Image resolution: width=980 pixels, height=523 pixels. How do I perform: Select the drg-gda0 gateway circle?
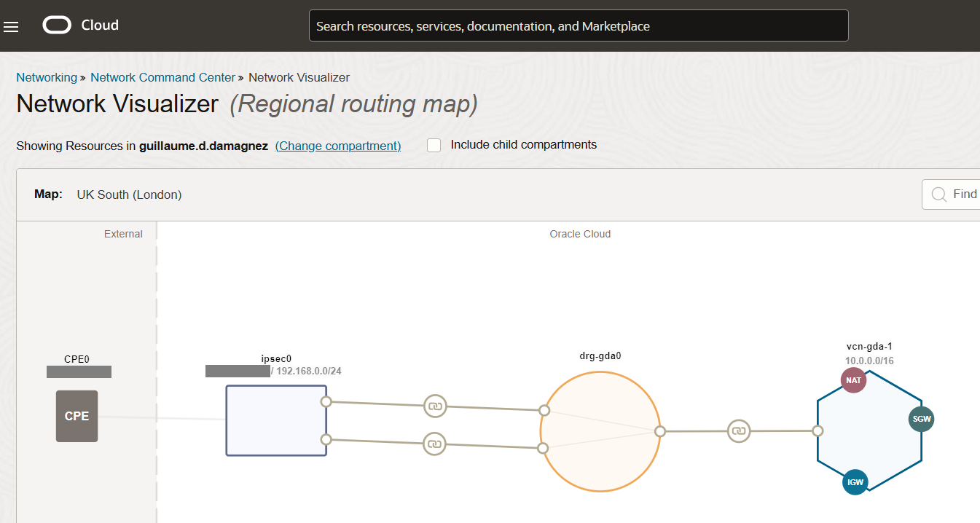coord(600,432)
